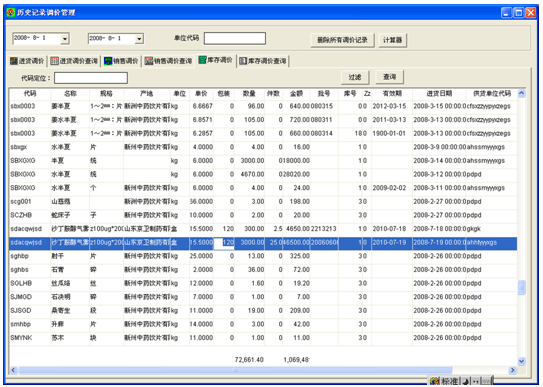The width and height of the screenshot is (543, 387).
Task: Toggle the IME punctuation mode icon
Action: coord(475,381)
